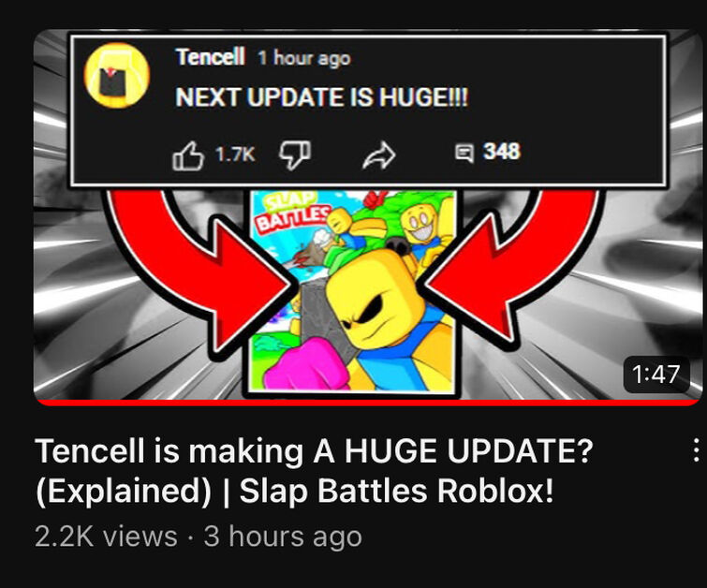Viewport: 707px width, 588px height.
Task: Open the Tencell HUGE UPDATE video title
Action: pyautogui.click(x=315, y=470)
